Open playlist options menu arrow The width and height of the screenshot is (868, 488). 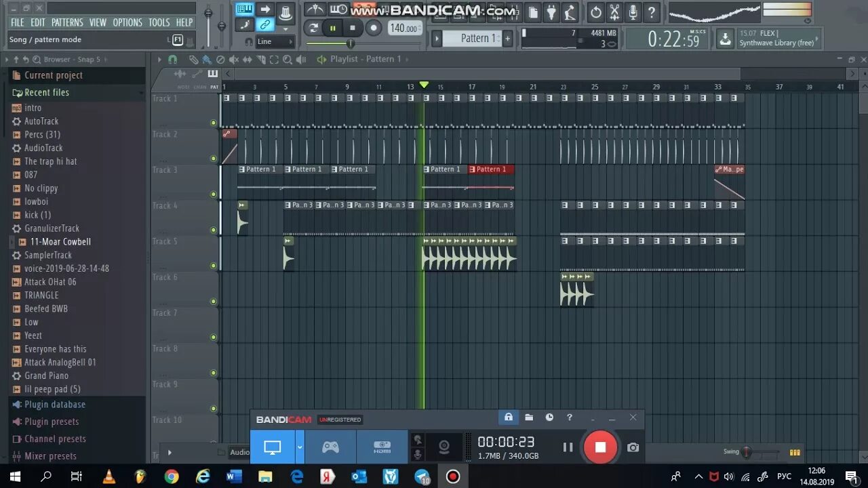point(160,60)
